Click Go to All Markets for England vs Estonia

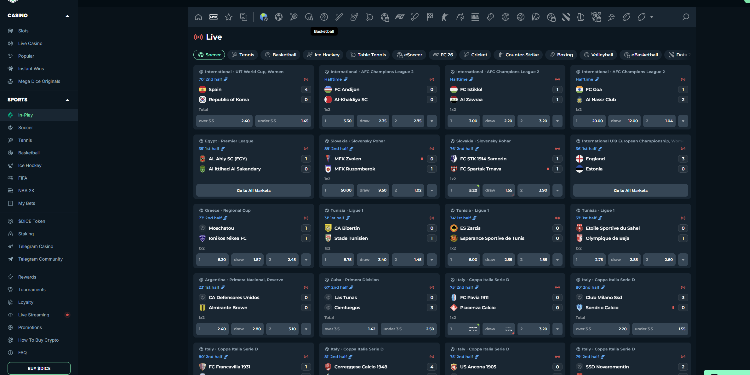(630, 190)
